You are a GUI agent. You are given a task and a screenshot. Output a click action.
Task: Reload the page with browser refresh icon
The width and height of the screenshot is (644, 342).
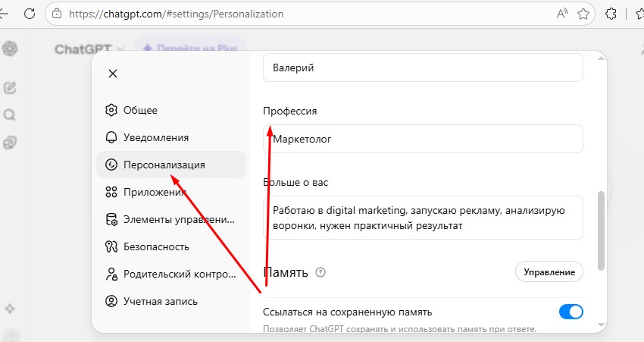30,14
